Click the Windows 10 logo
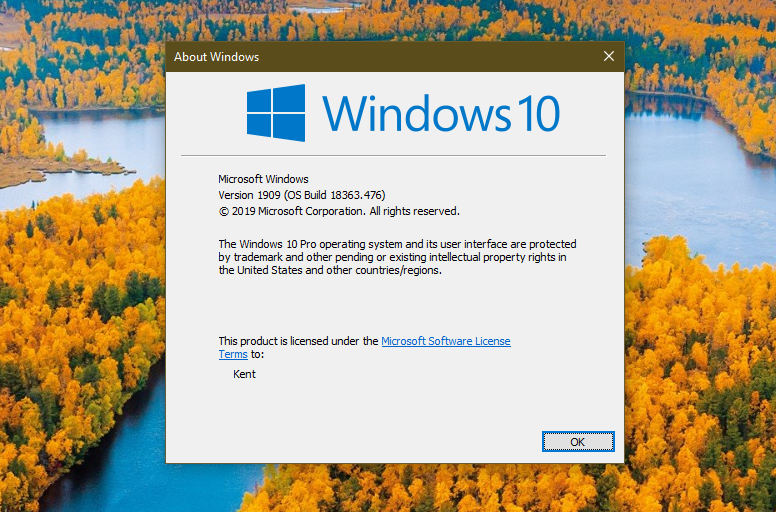Image resolution: width=776 pixels, height=512 pixels. point(403,113)
